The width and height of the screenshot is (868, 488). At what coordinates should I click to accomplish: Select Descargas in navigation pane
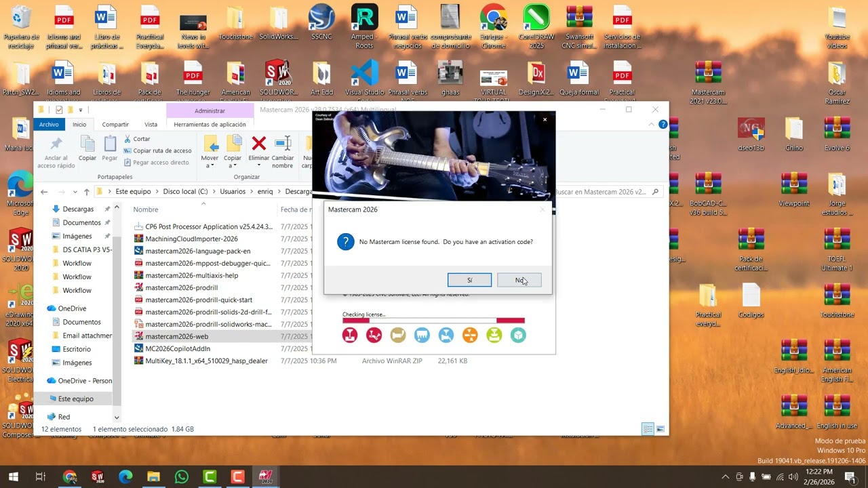tap(78, 209)
